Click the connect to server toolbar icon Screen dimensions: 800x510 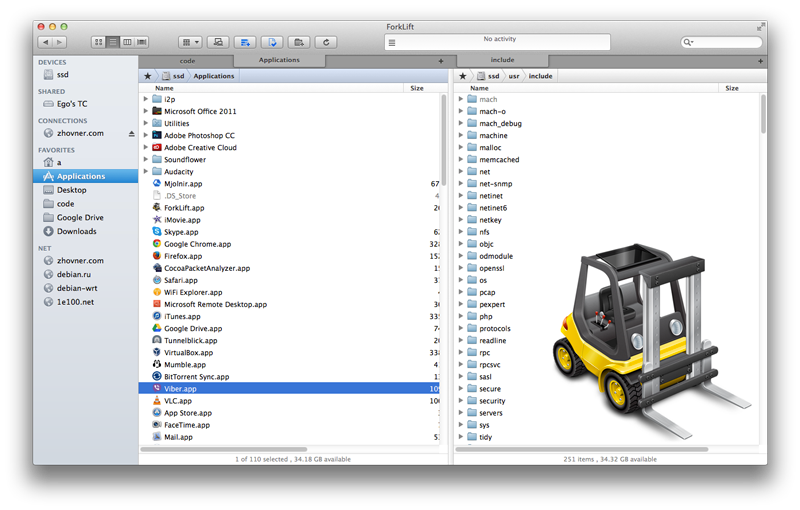click(x=218, y=42)
